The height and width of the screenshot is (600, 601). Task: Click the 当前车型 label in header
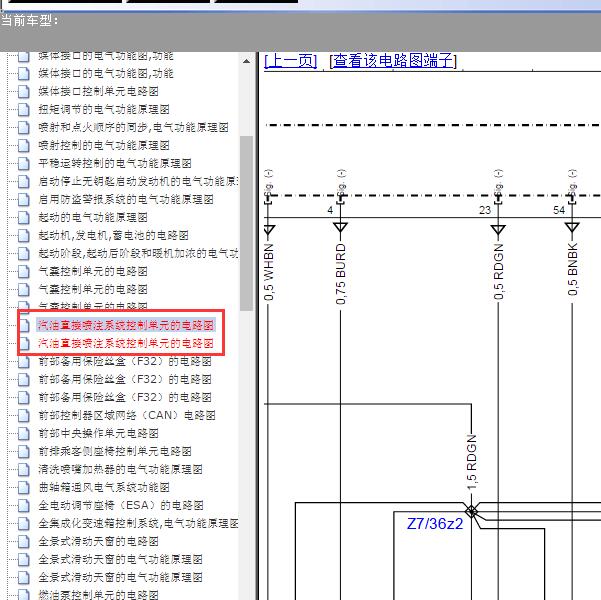click(x=30, y=20)
